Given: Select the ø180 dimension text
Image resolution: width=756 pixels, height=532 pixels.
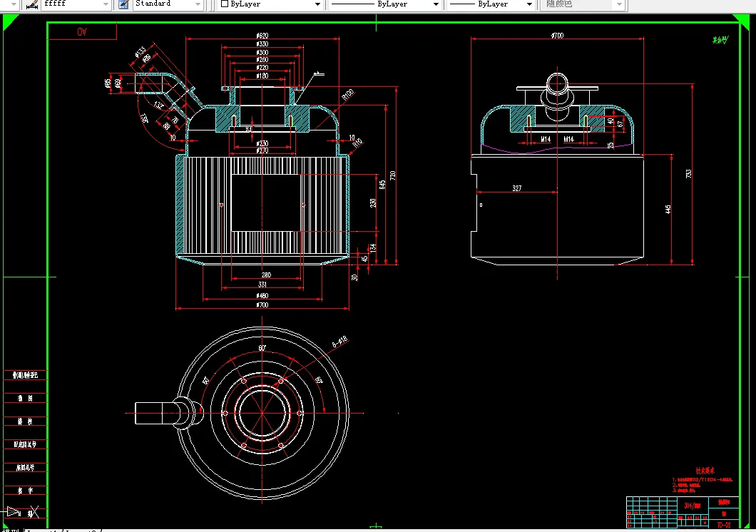Looking at the screenshot, I should point(262,76).
